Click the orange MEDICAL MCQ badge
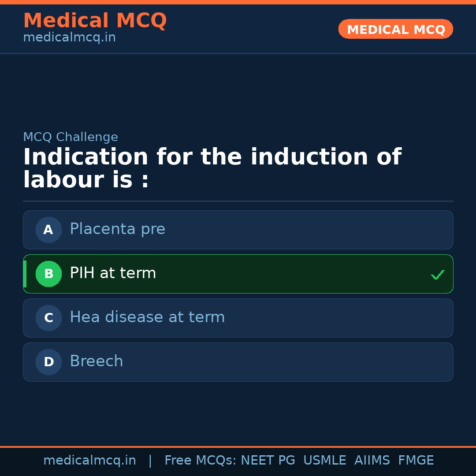 tap(395, 29)
